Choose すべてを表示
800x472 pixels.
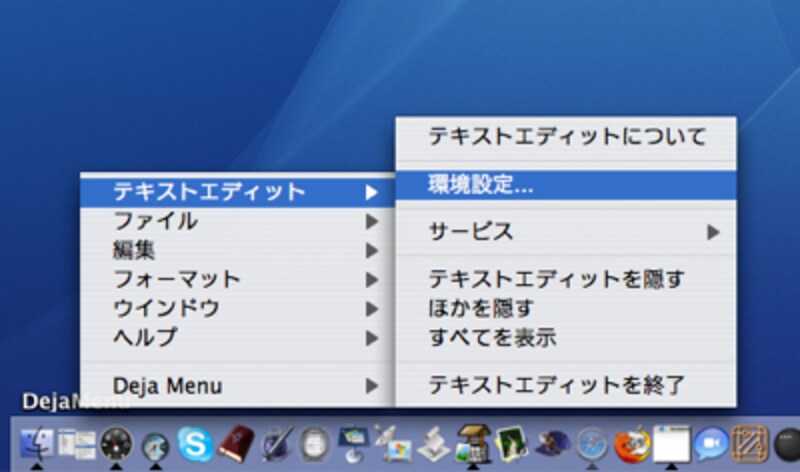[566, 338]
